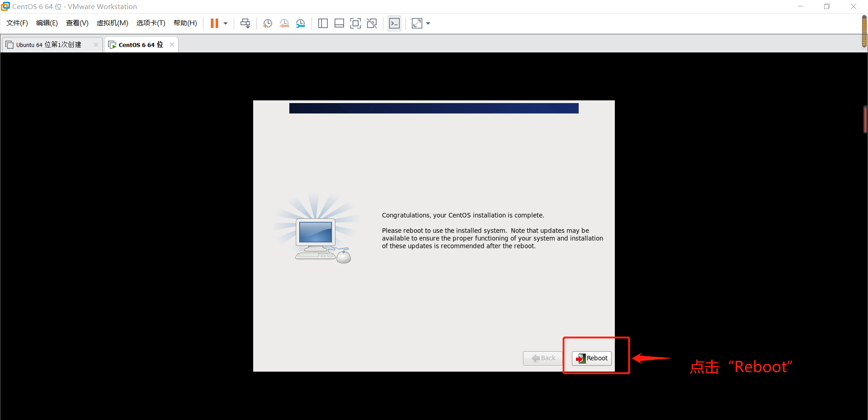The height and width of the screenshot is (420, 868).
Task: Revert to the previous snapshot icon
Action: pos(284,24)
